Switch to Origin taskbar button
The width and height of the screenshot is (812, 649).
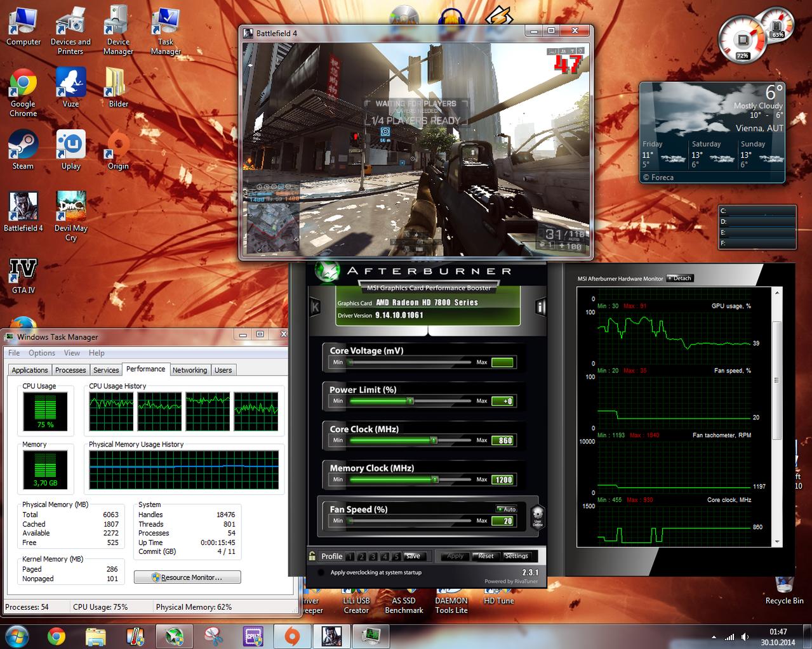pyautogui.click(x=291, y=636)
